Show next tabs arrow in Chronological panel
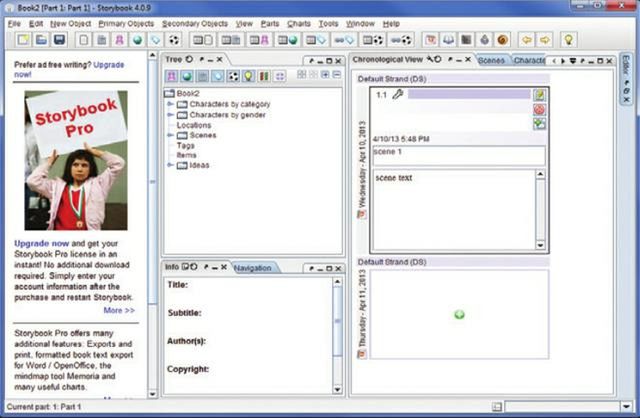 point(563,61)
